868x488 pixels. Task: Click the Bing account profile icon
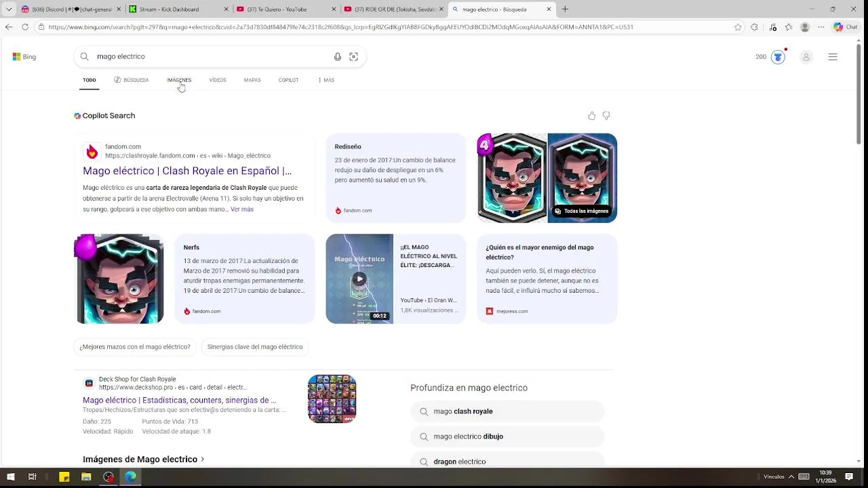[806, 57]
